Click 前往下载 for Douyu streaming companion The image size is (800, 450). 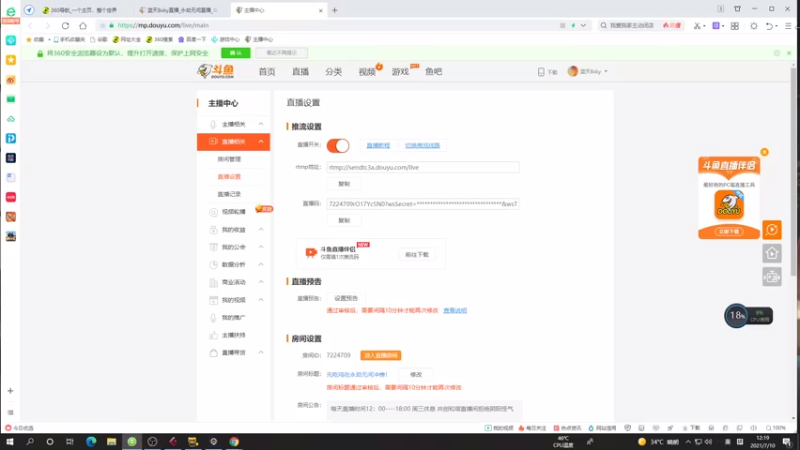point(417,255)
